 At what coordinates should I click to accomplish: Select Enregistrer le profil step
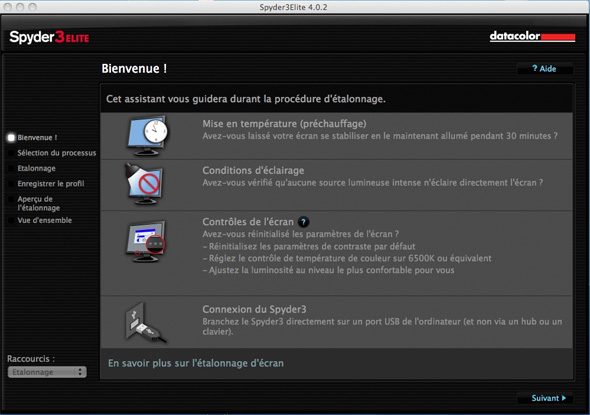[51, 184]
